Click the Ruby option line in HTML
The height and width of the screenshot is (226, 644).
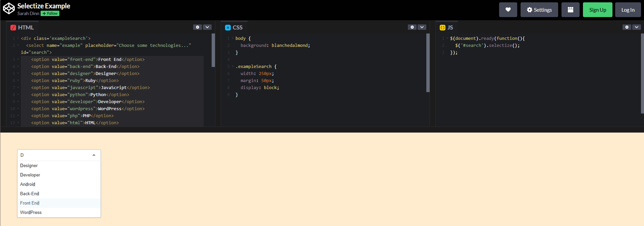coord(75,81)
